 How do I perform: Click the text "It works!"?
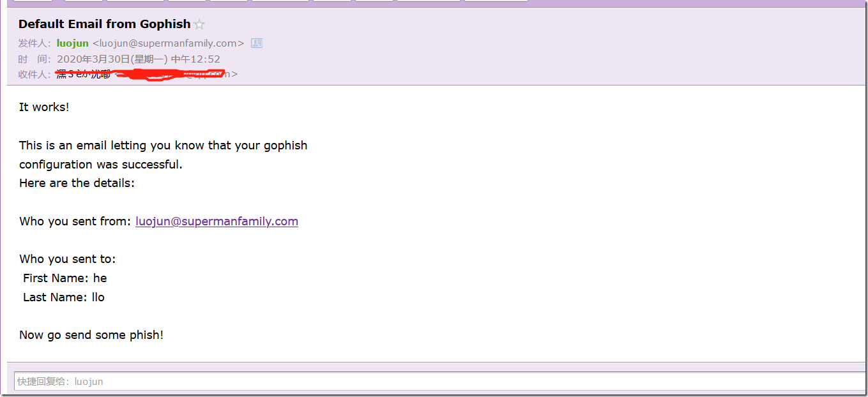[x=44, y=107]
